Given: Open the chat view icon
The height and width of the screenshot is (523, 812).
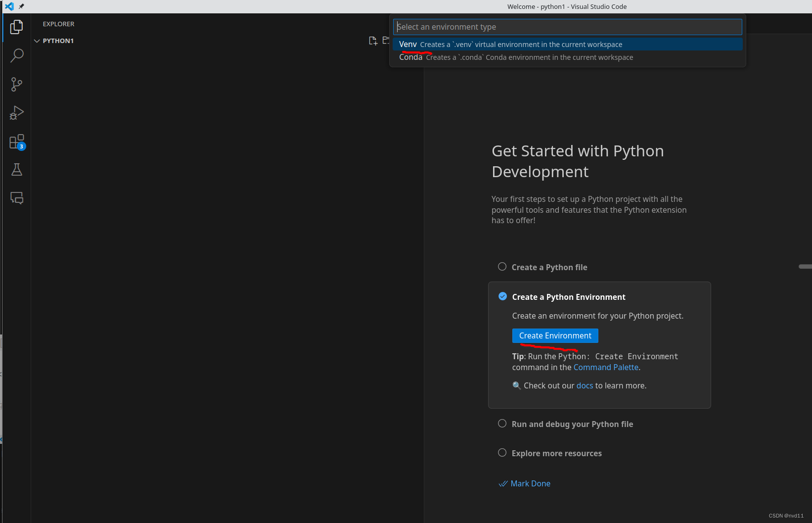Looking at the screenshot, I should 16,198.
